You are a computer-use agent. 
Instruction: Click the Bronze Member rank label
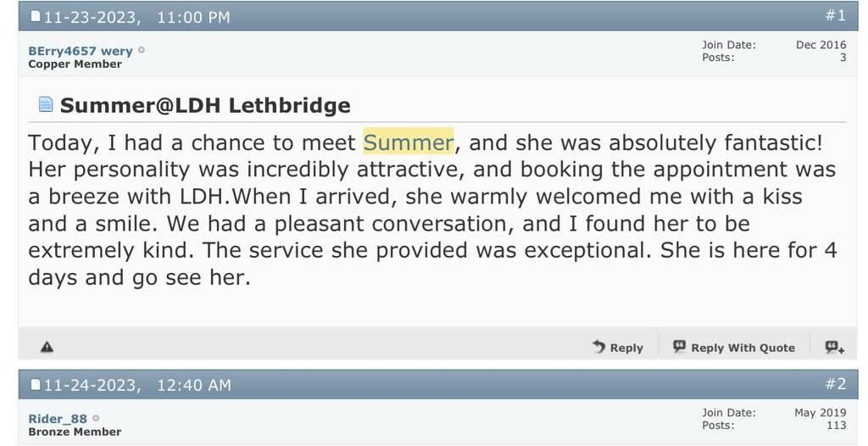(75, 432)
